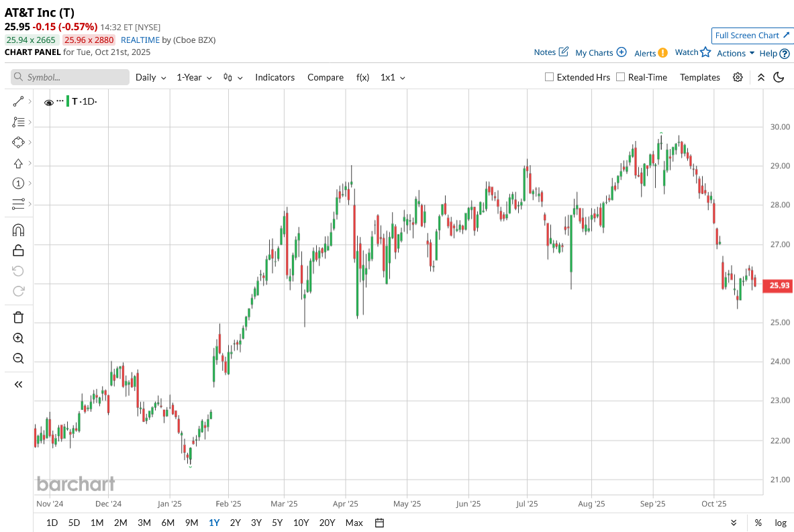Open the chart type candlestick icon
Screen dimensions: 794x532
[228, 77]
